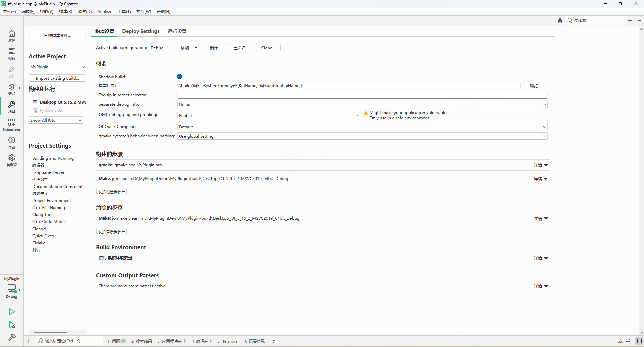Click Import Existing Build... button
Screen dimensions: 644x347
click(57, 78)
